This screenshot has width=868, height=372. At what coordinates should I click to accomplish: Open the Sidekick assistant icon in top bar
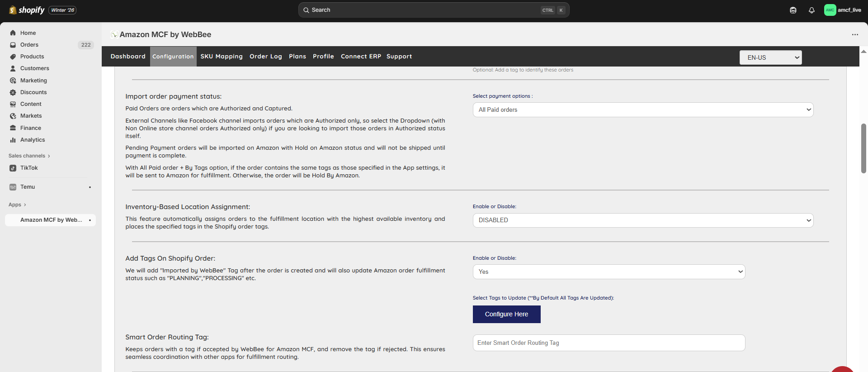pos(793,10)
